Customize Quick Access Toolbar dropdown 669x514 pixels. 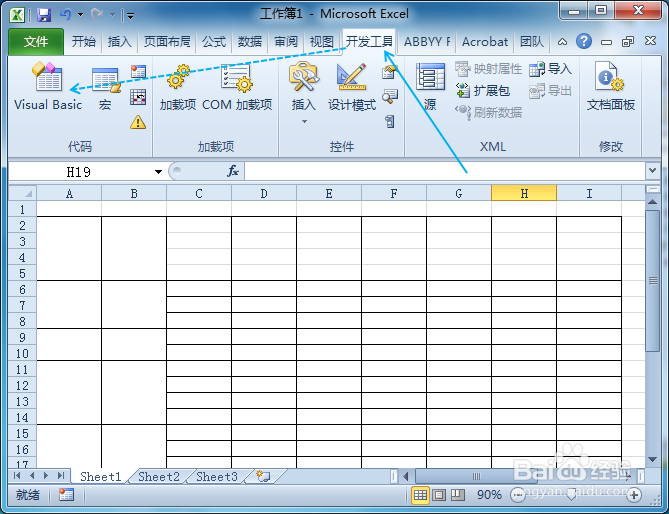(x=131, y=16)
